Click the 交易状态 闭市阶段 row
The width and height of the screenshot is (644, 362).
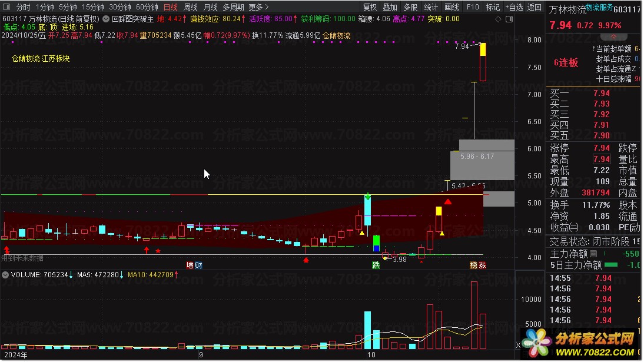pyautogui.click(x=595, y=241)
